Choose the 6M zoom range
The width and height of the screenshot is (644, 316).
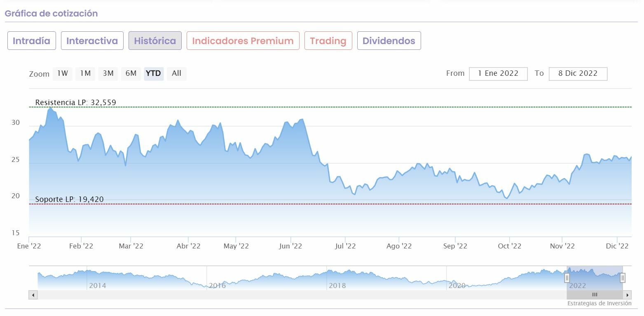click(x=131, y=73)
